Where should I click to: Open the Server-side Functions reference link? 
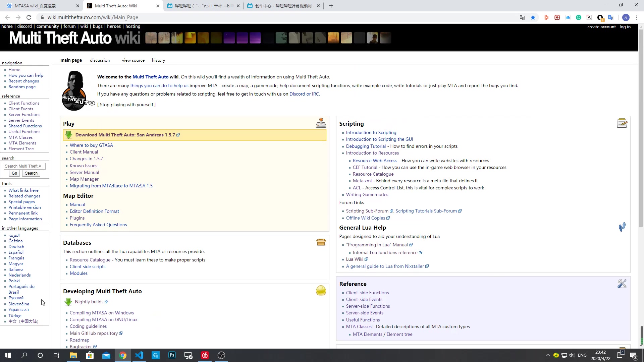pyautogui.click(x=368, y=306)
